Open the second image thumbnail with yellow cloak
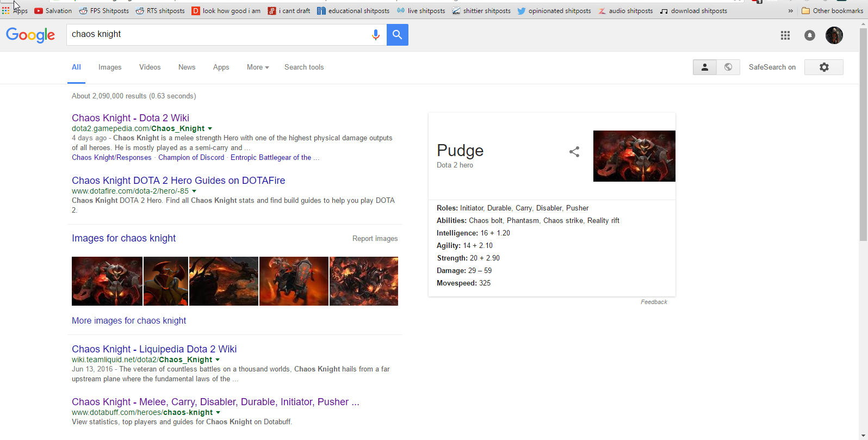This screenshot has width=868, height=440. 166,281
